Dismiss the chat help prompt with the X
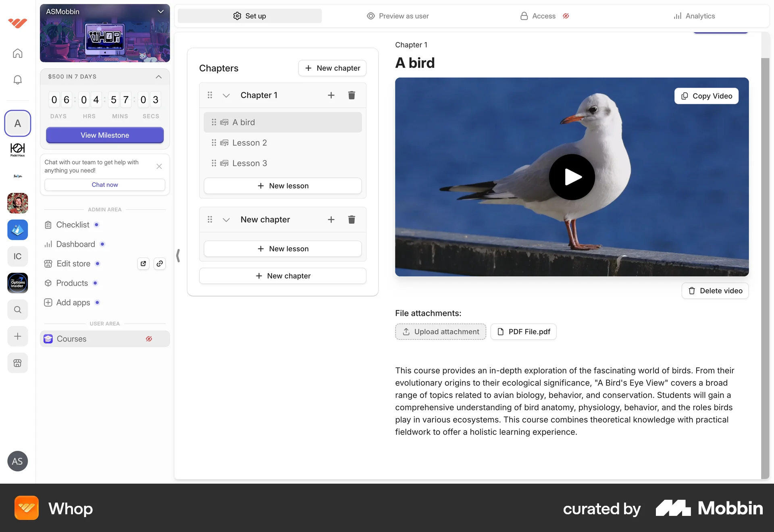Viewport: 774px width, 532px height. coord(159,166)
